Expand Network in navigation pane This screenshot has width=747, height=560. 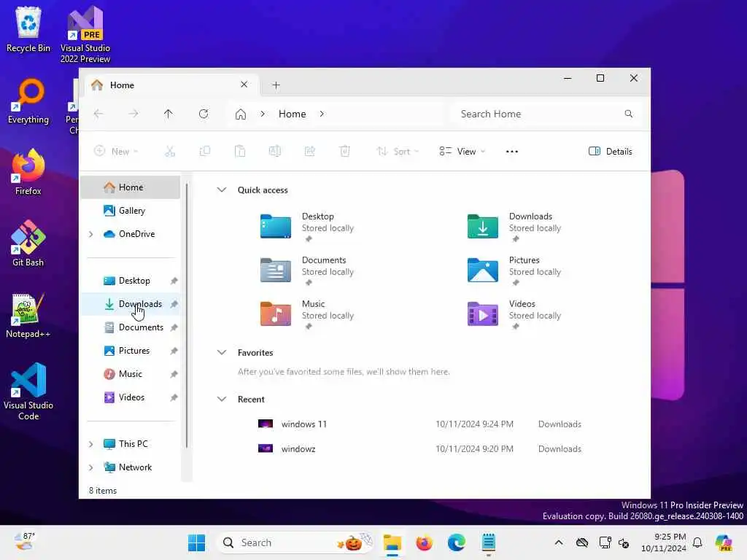tap(91, 467)
